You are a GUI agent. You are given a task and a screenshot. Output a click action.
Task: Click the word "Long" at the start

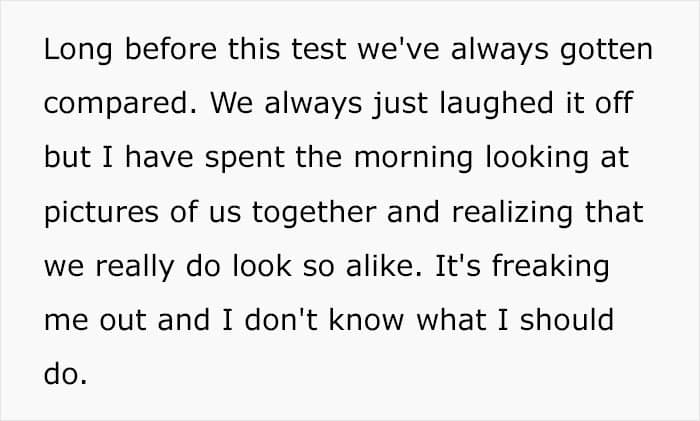click(x=72, y=51)
